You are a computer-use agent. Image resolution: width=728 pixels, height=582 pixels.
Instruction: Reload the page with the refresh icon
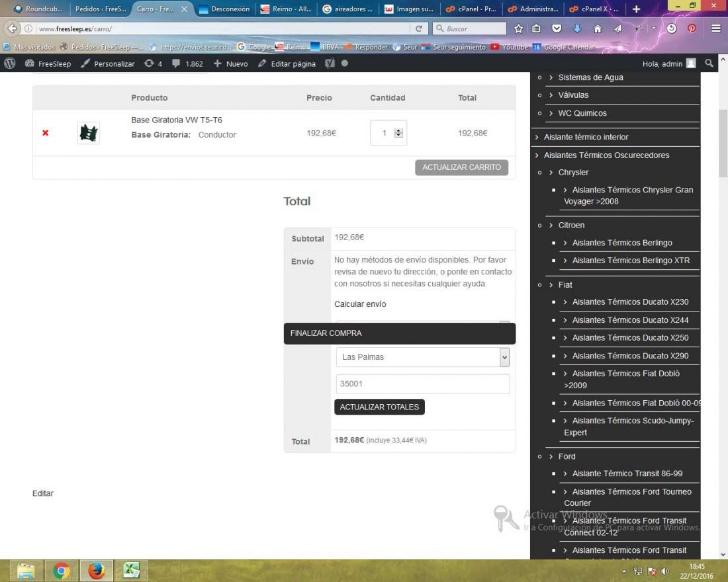click(419, 29)
